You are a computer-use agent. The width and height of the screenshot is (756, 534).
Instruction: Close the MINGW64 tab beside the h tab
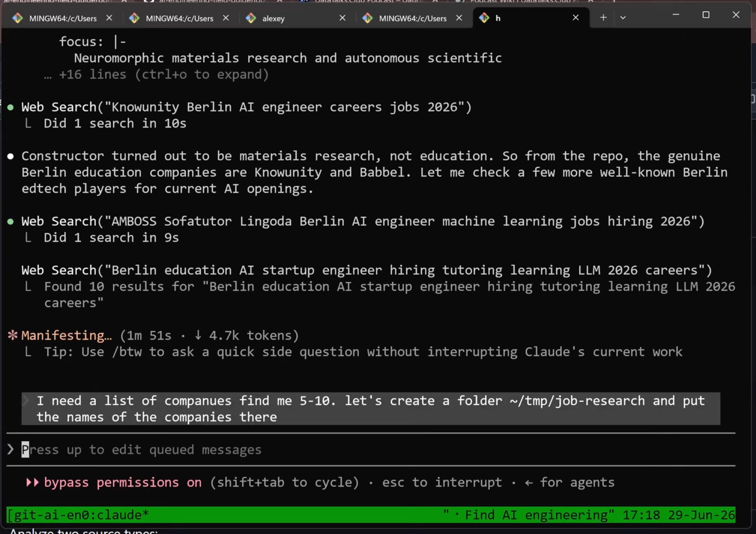(459, 18)
